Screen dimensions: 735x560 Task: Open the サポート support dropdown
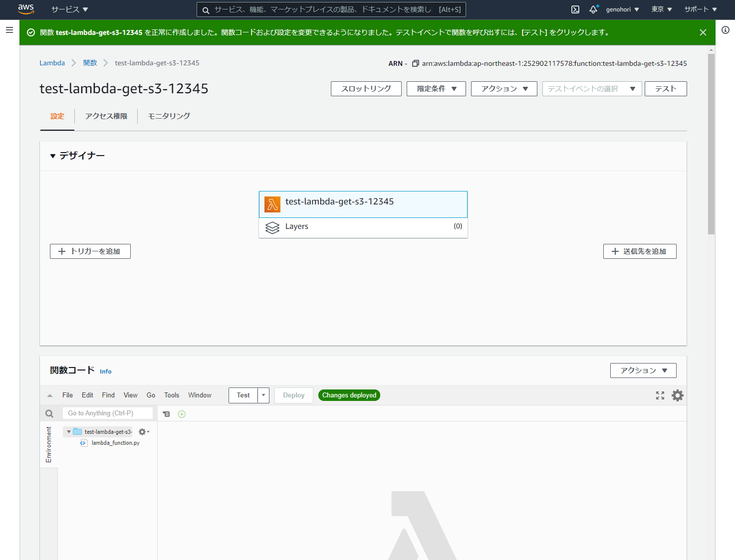[x=701, y=9]
